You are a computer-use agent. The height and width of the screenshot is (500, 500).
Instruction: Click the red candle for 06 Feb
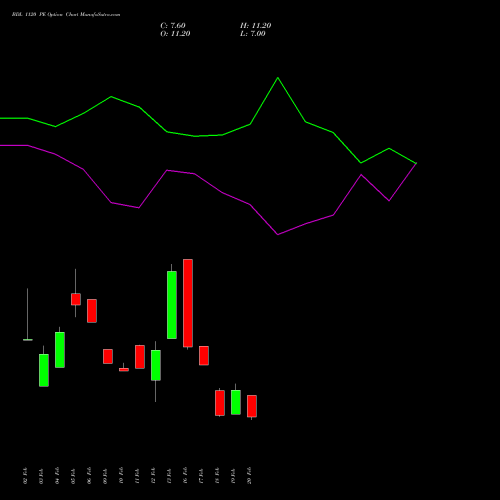click(x=92, y=311)
